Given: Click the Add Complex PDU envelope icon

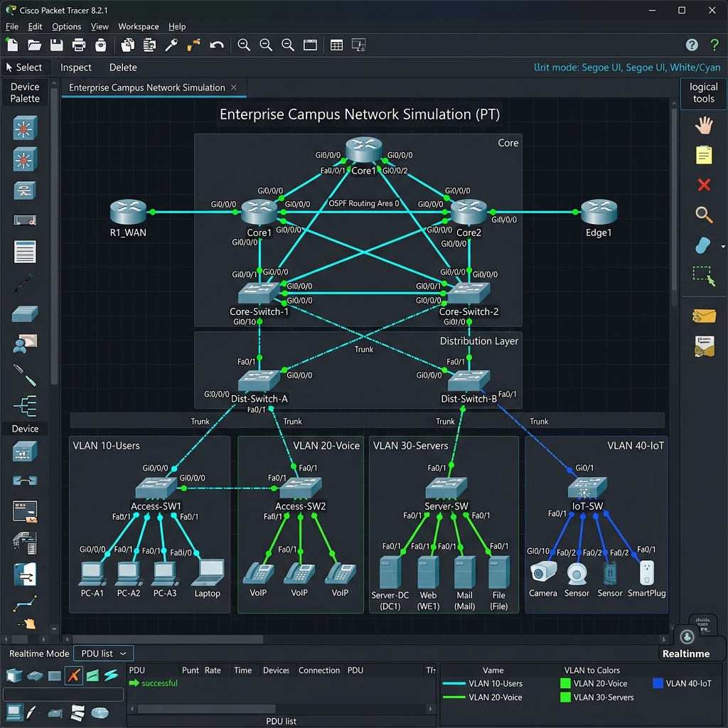Looking at the screenshot, I should click(704, 346).
